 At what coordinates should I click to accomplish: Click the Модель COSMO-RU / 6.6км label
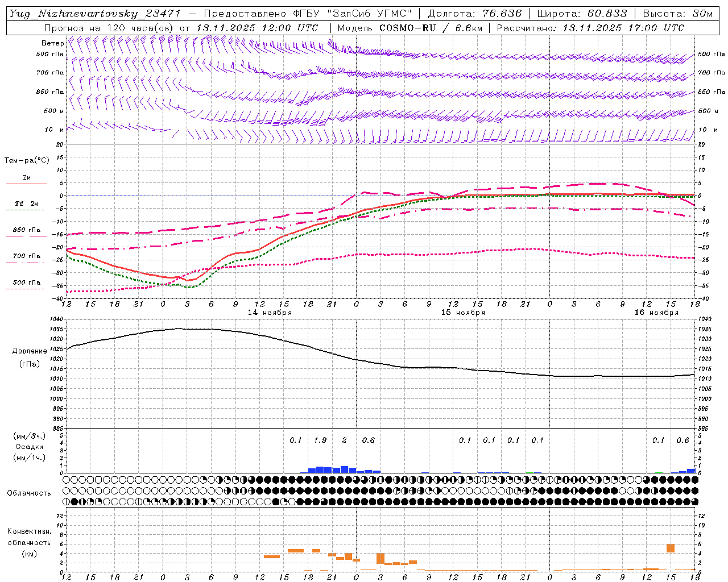click(x=409, y=27)
